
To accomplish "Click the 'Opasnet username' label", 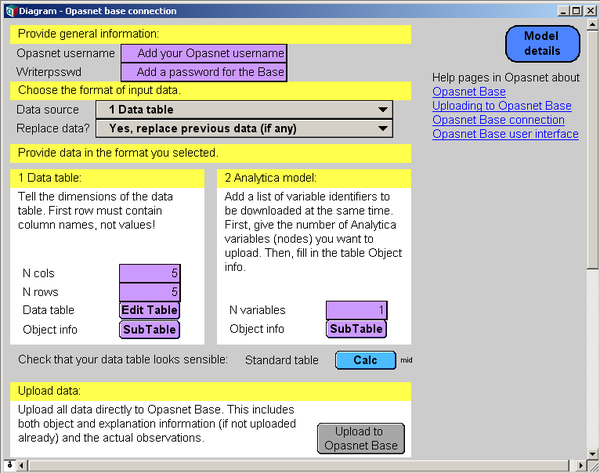I will (x=65, y=53).
